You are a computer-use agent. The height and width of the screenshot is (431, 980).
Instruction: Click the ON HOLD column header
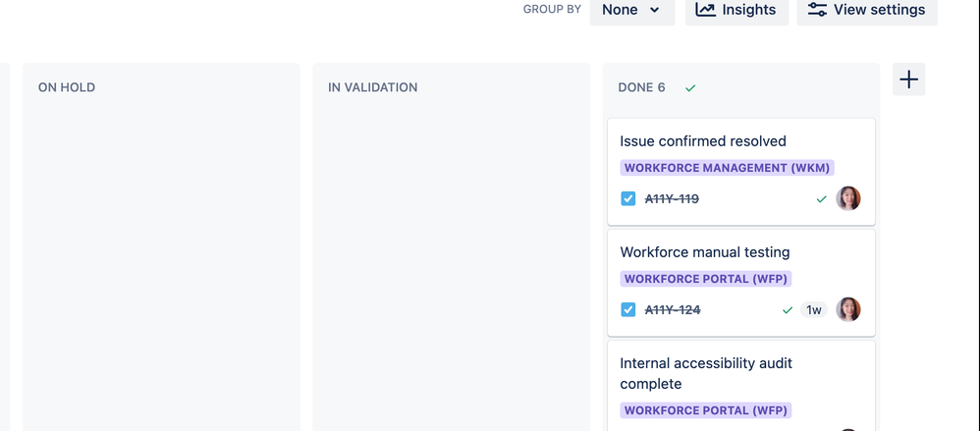point(67,87)
